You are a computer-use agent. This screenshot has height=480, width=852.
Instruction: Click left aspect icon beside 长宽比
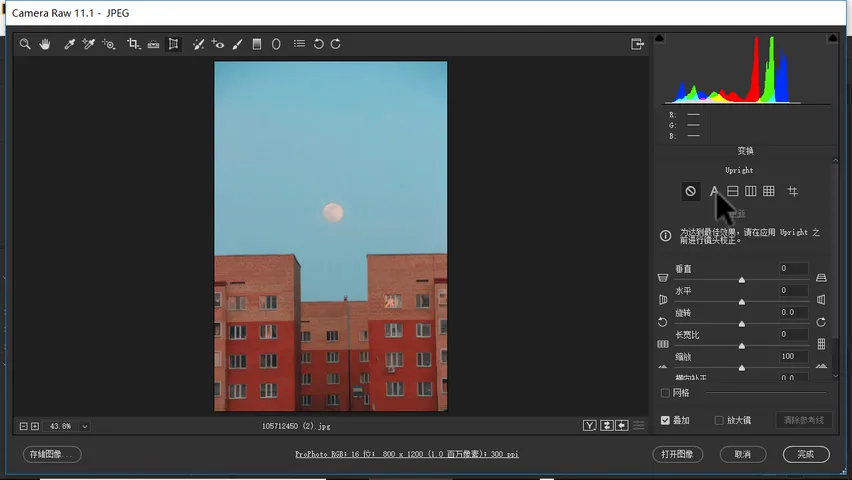pyautogui.click(x=662, y=344)
